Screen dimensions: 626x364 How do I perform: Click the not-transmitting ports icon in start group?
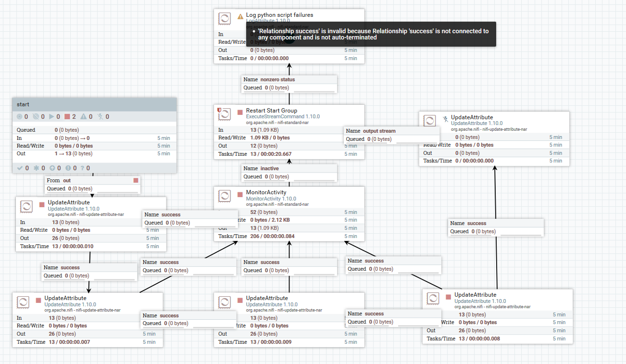click(x=36, y=116)
